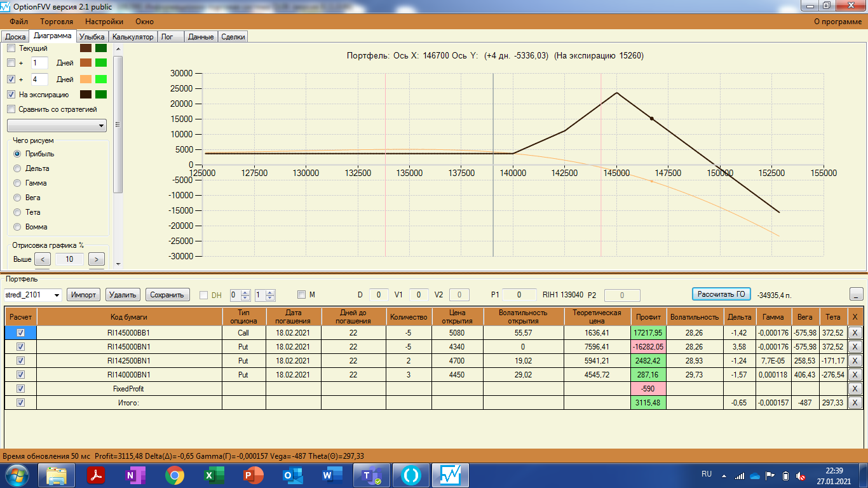Open the Action Center flag icon
The height and width of the screenshot is (488, 868).
[770, 475]
